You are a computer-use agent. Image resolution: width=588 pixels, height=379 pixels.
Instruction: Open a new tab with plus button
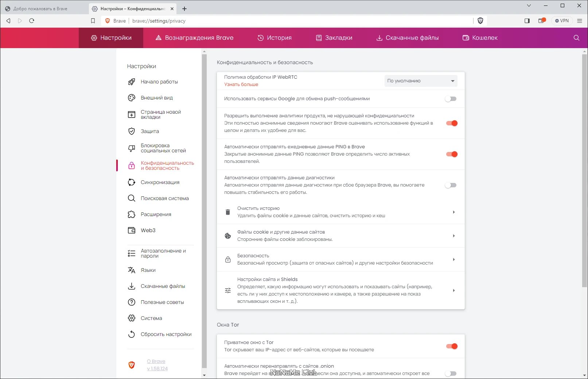point(184,9)
